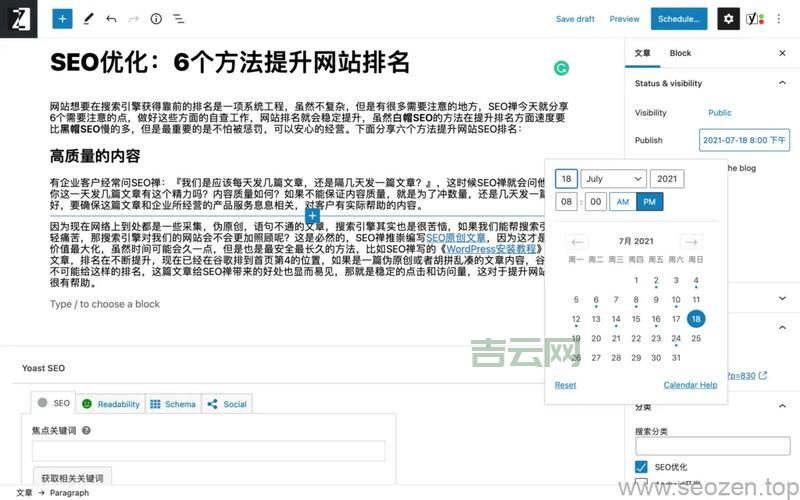Collapse the Status & visibility panel
The width and height of the screenshot is (800, 500).
tap(782, 83)
